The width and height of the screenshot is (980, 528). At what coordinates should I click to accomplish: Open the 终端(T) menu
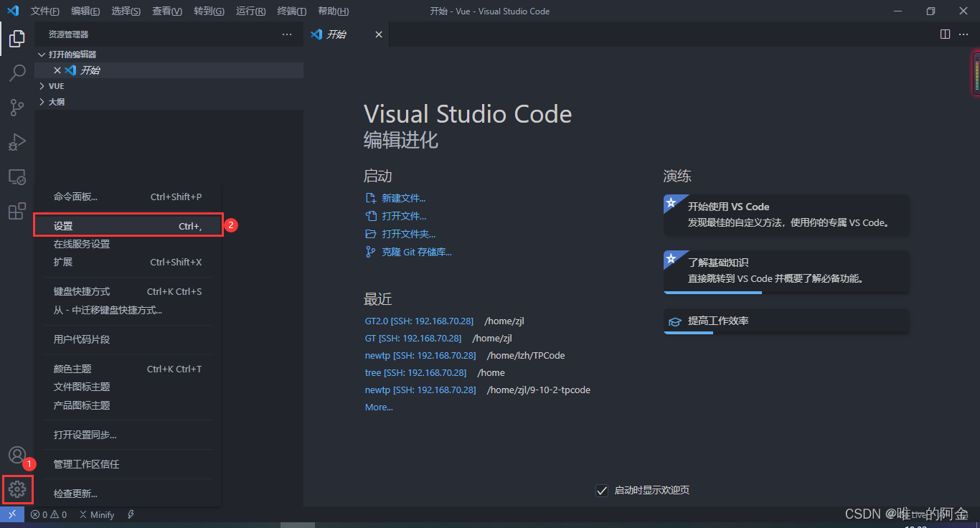[292, 11]
